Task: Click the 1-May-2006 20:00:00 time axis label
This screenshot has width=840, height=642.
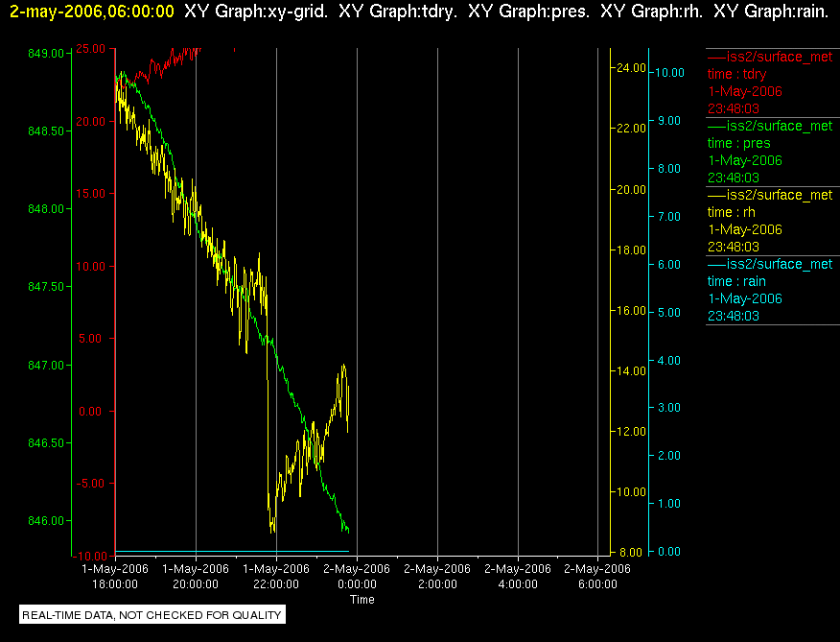Action: tap(196, 577)
